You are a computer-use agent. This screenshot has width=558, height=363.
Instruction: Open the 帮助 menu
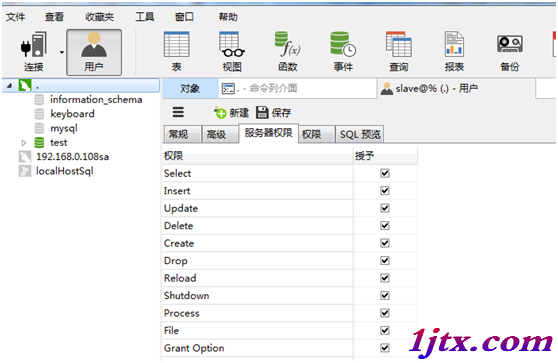pyautogui.click(x=228, y=17)
